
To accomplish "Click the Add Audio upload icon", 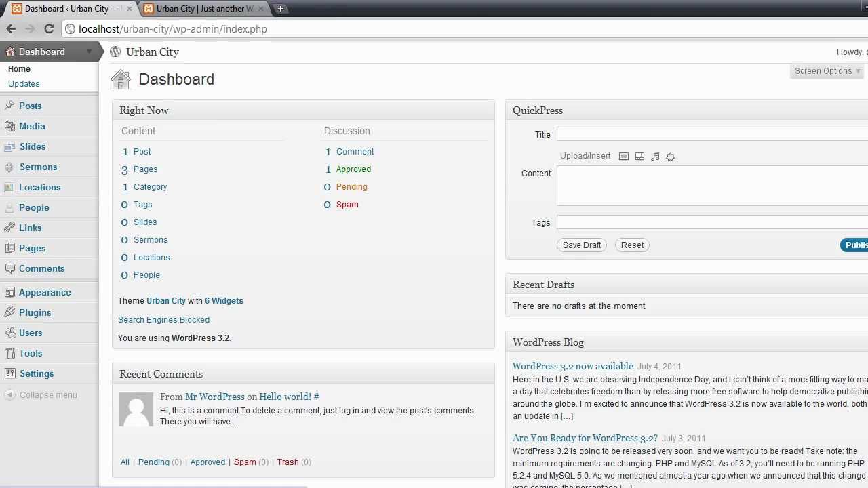I will coord(655,157).
